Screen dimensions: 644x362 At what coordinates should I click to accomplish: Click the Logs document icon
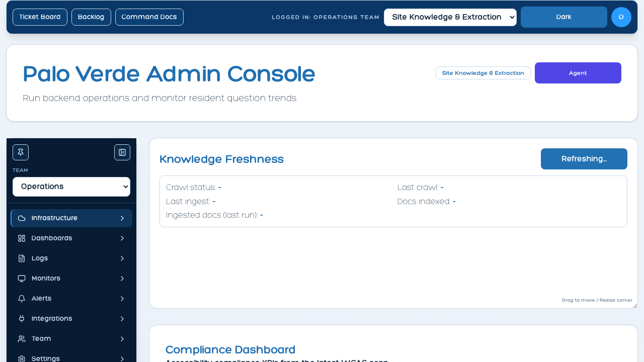tap(22, 258)
